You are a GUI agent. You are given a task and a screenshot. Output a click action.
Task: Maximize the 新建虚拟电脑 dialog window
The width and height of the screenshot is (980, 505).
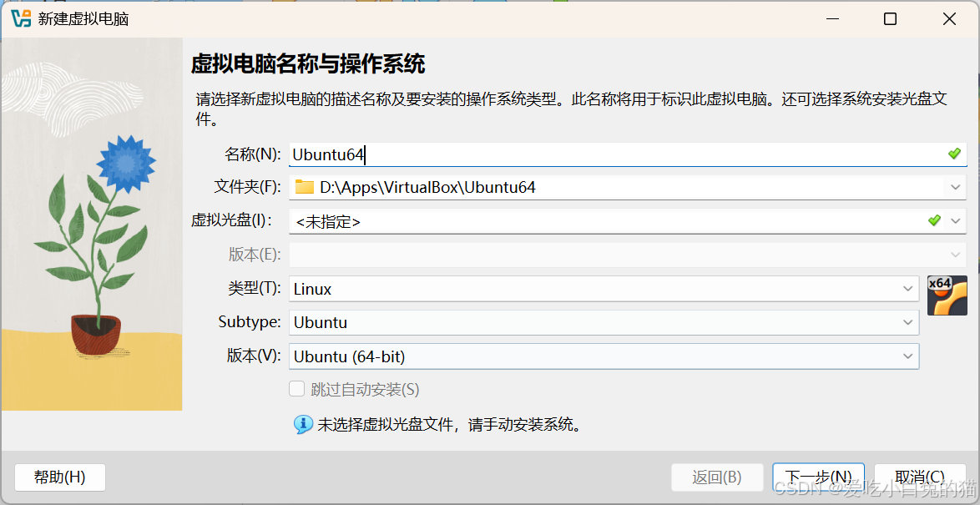(890, 19)
